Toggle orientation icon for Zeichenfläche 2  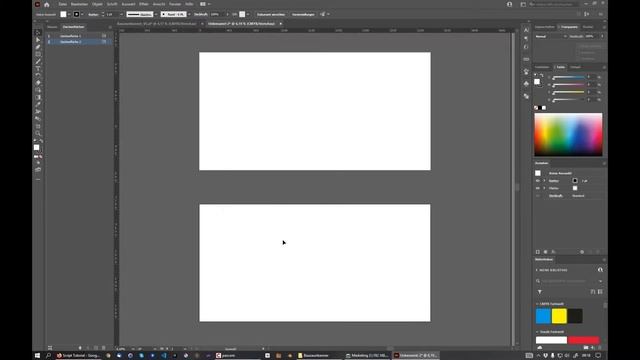104,42
